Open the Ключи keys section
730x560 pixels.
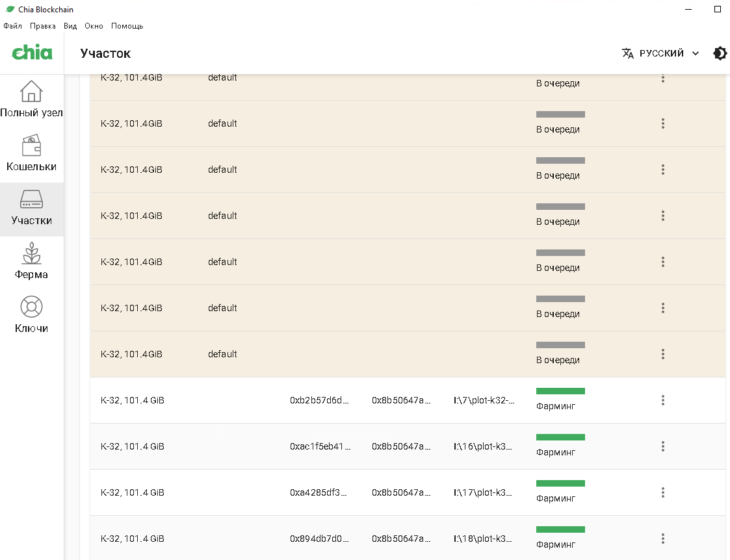click(32, 315)
